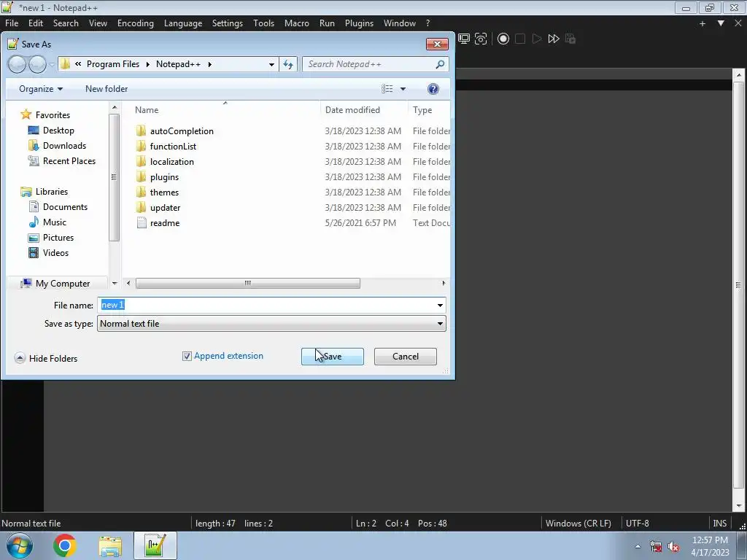The height and width of the screenshot is (560, 747).
Task: Click the navigation pane vertical scrollbar thumb
Action: [114, 177]
